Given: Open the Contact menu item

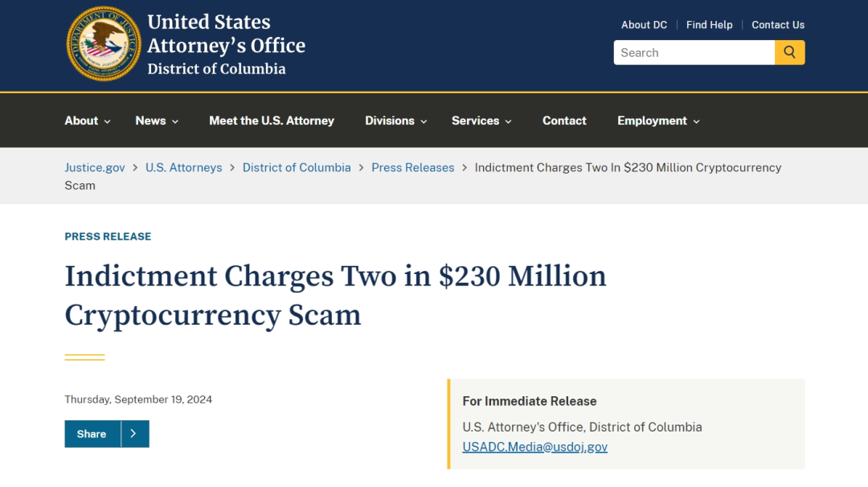Looking at the screenshot, I should click(564, 121).
